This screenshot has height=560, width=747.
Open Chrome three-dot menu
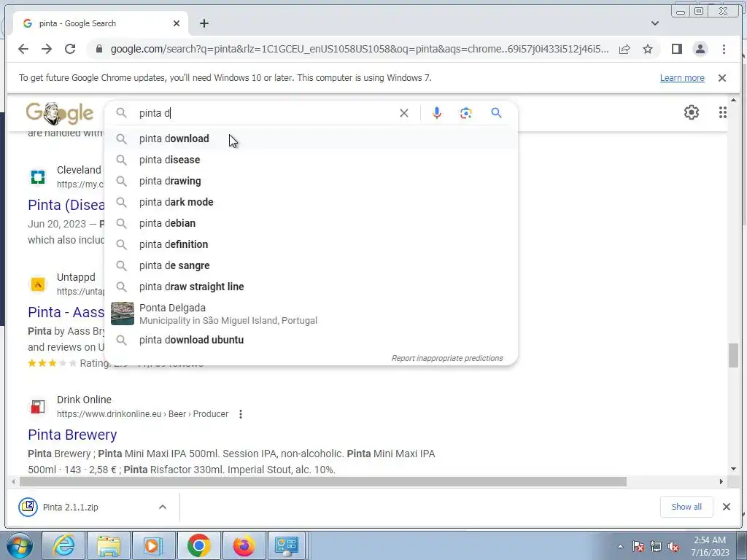point(724,49)
